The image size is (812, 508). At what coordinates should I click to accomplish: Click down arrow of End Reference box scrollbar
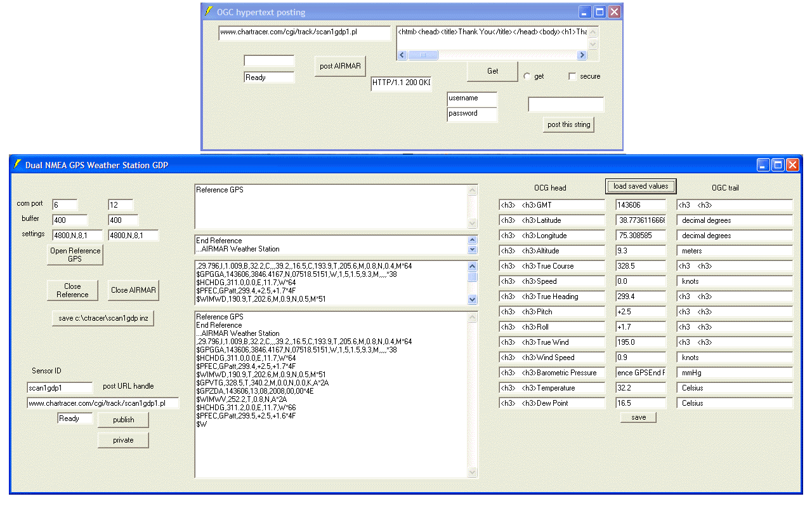tap(472, 249)
